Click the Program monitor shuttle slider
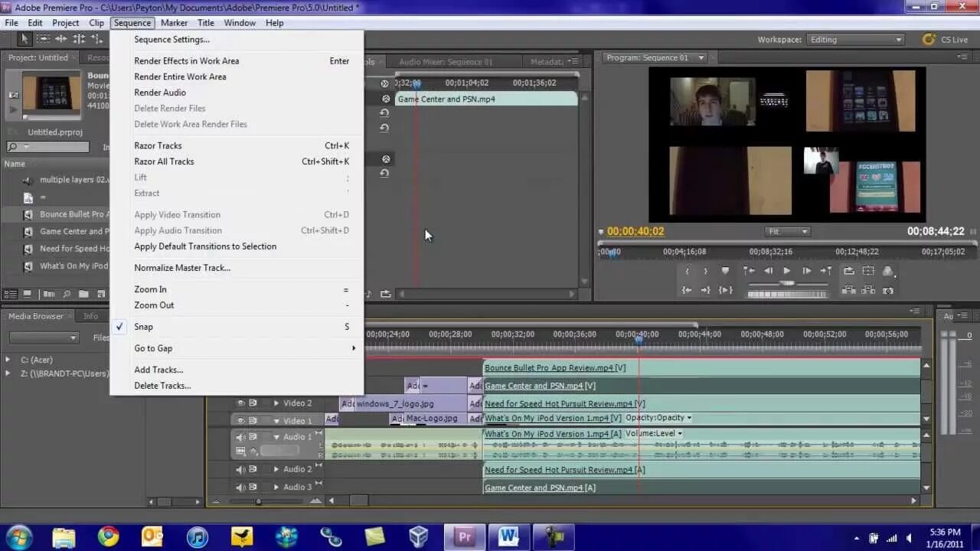This screenshot has width=980, height=551. tap(787, 283)
